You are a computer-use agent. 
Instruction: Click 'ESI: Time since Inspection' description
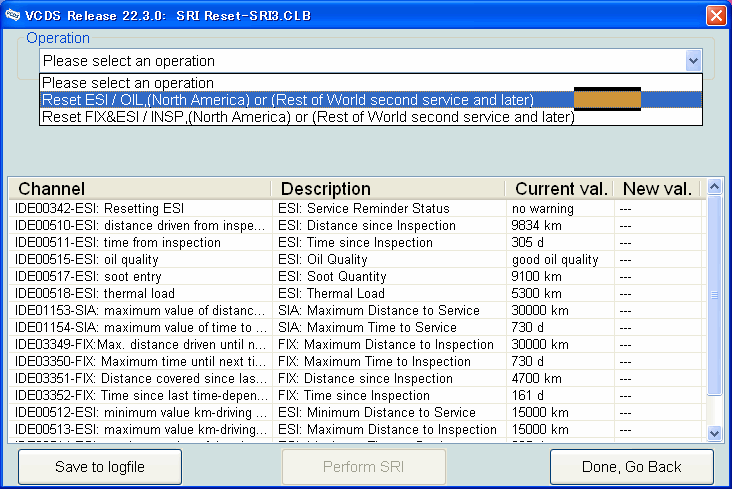click(x=355, y=242)
